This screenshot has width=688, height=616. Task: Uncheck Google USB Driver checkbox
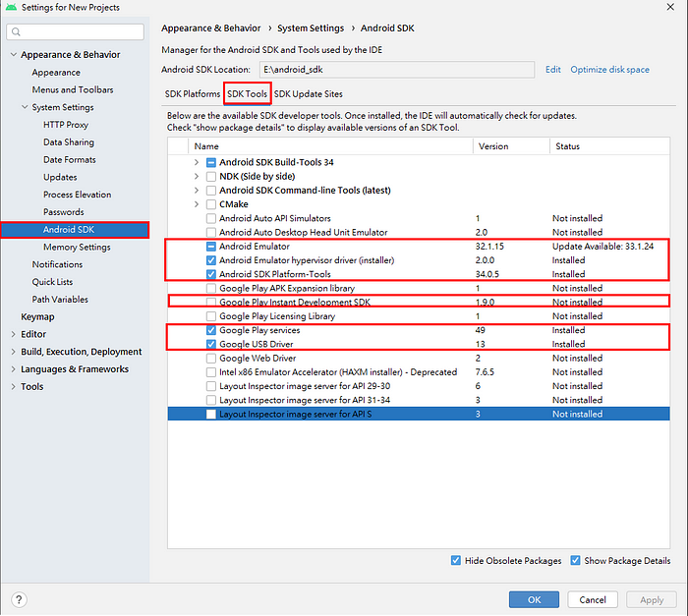pyautogui.click(x=211, y=344)
